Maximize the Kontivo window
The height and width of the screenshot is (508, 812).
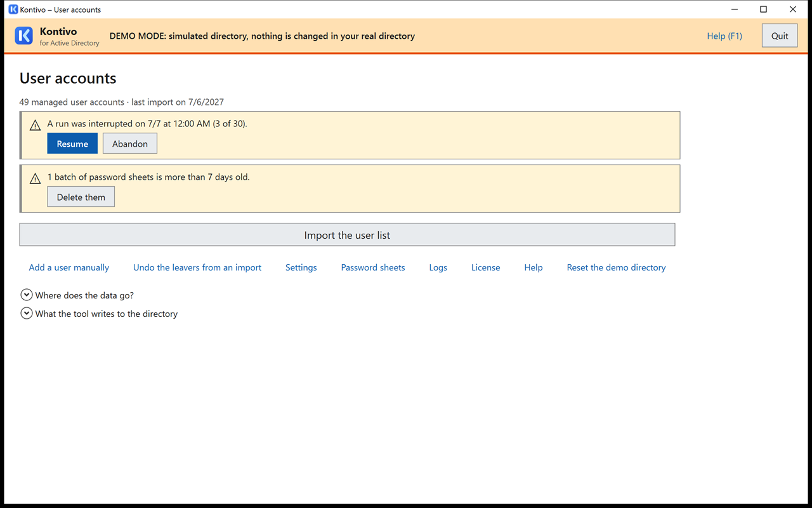coord(764,10)
